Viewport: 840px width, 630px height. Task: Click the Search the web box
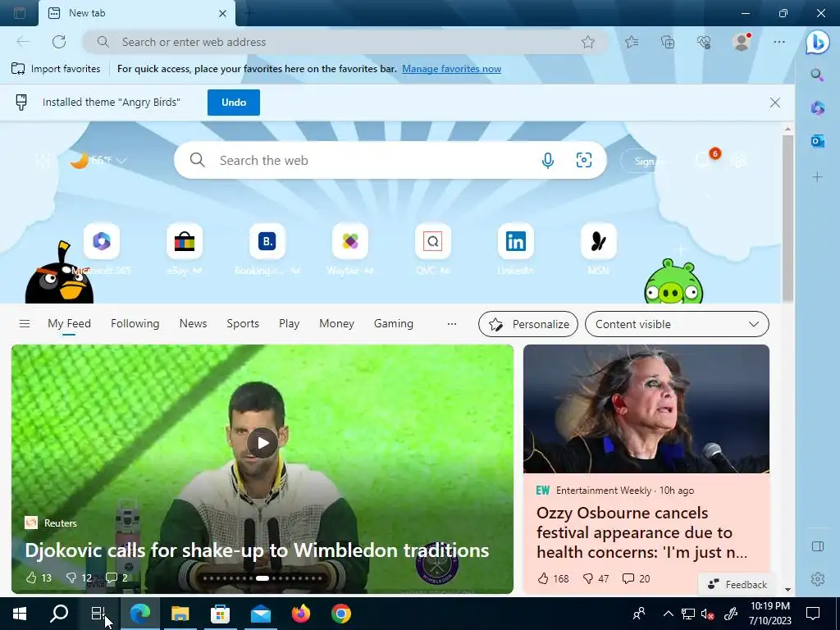[x=390, y=160]
